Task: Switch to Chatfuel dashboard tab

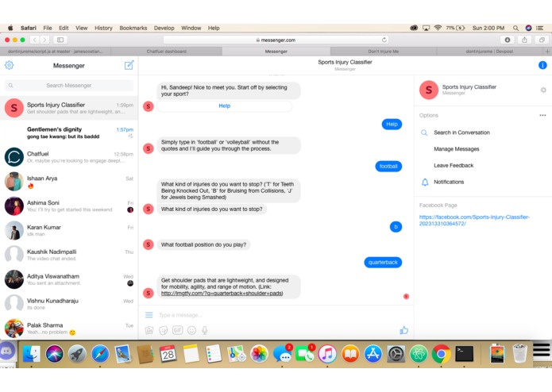Action: click(167, 52)
